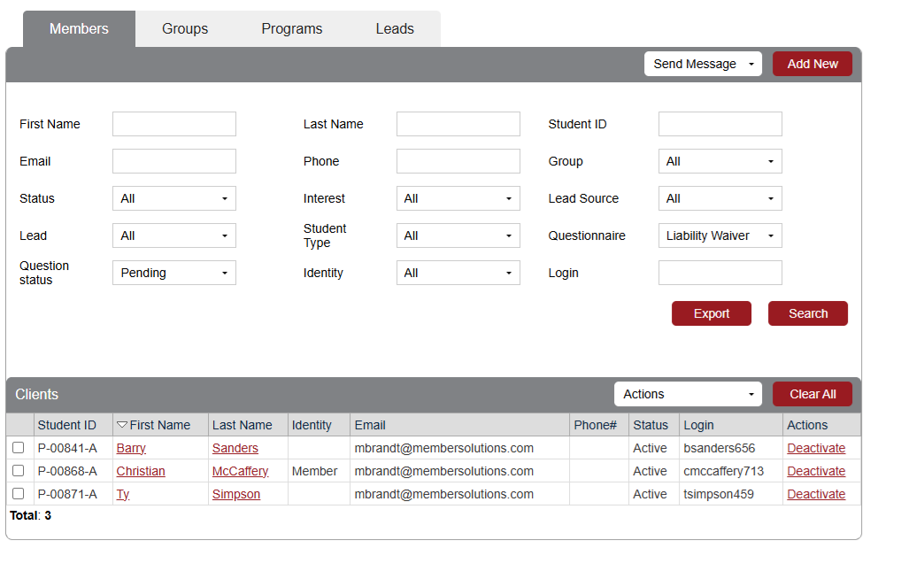Click the Search button
924x563 pixels.
[x=807, y=313]
